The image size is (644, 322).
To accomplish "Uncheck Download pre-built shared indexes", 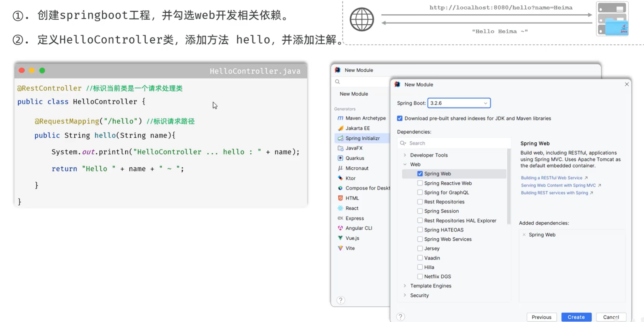I will pos(400,118).
